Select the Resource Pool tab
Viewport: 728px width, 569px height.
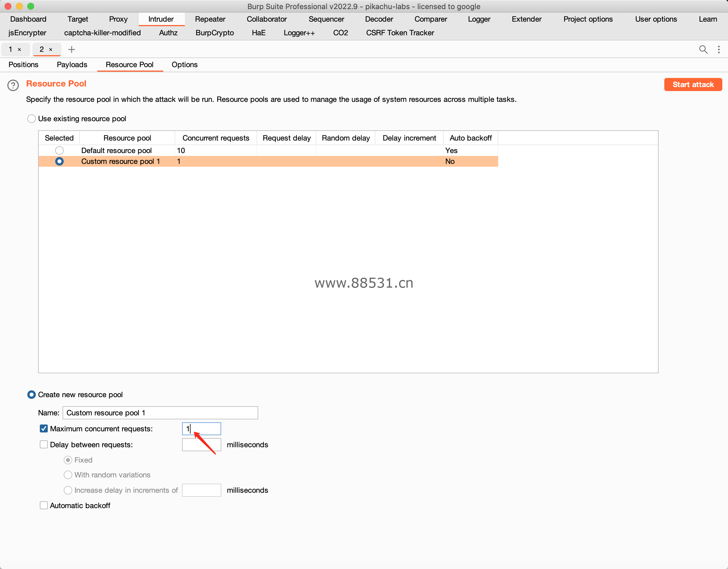point(129,65)
